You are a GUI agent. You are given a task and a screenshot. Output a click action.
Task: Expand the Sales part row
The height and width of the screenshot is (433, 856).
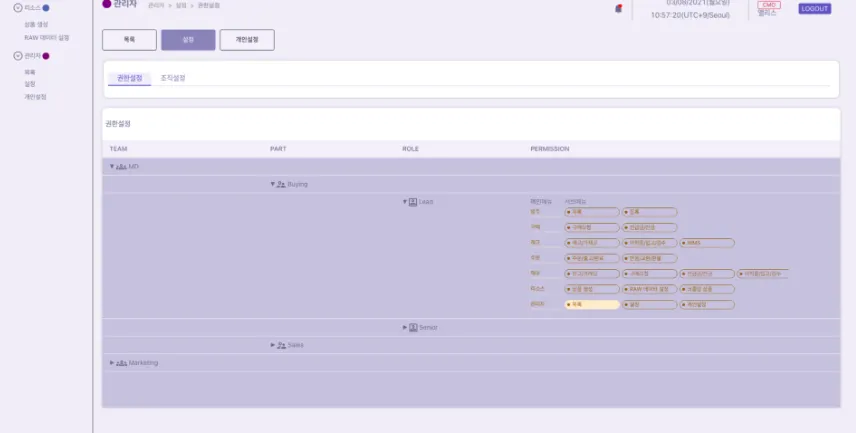tap(272, 345)
